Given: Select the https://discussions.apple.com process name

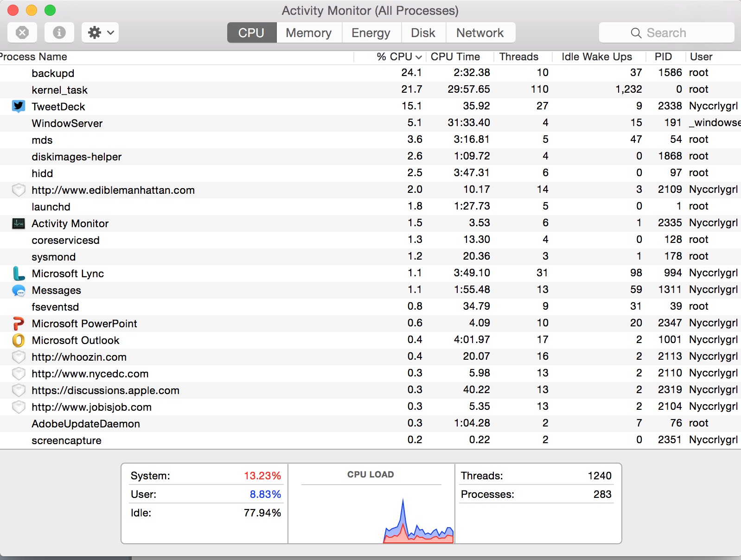Looking at the screenshot, I should (106, 390).
